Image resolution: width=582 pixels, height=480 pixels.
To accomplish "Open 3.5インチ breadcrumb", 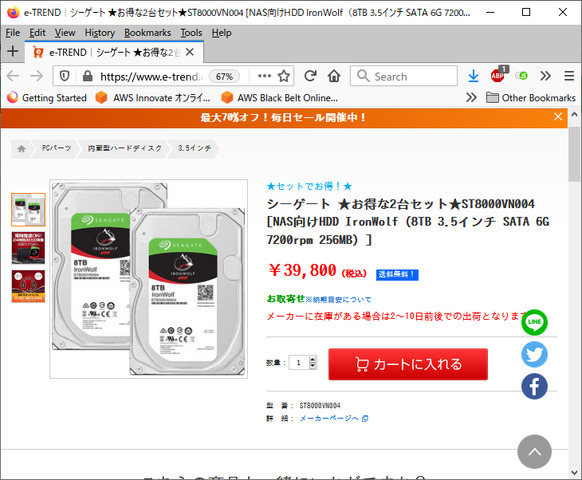I will [x=194, y=148].
